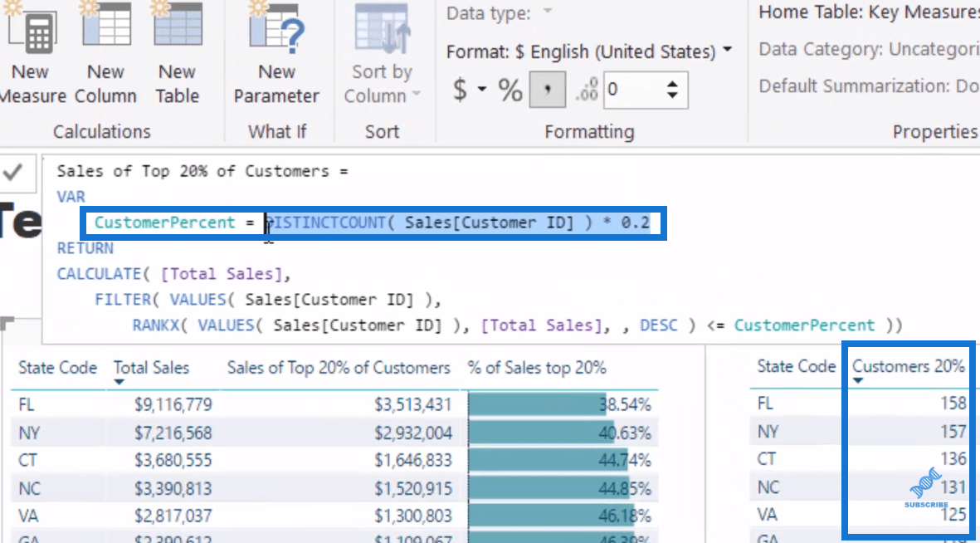Click the $1,646,833 top customers value
Image resolution: width=980 pixels, height=543 pixels.
click(412, 461)
